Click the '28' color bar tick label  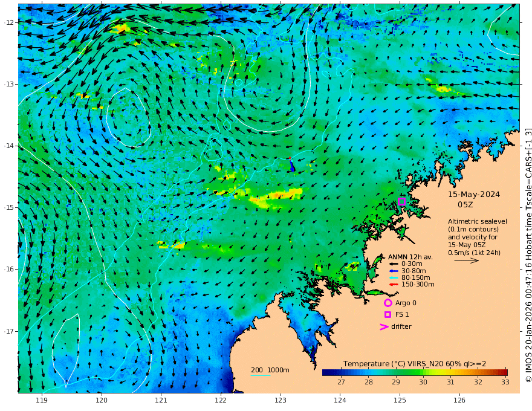(x=368, y=382)
